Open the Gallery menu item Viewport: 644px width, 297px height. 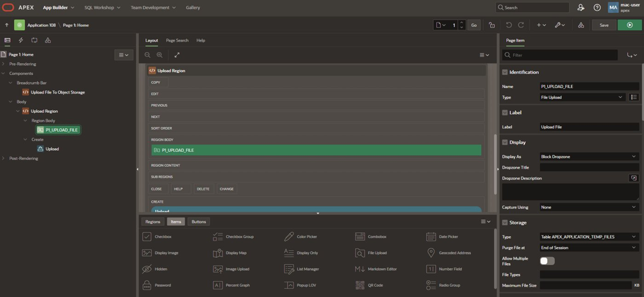193,8
